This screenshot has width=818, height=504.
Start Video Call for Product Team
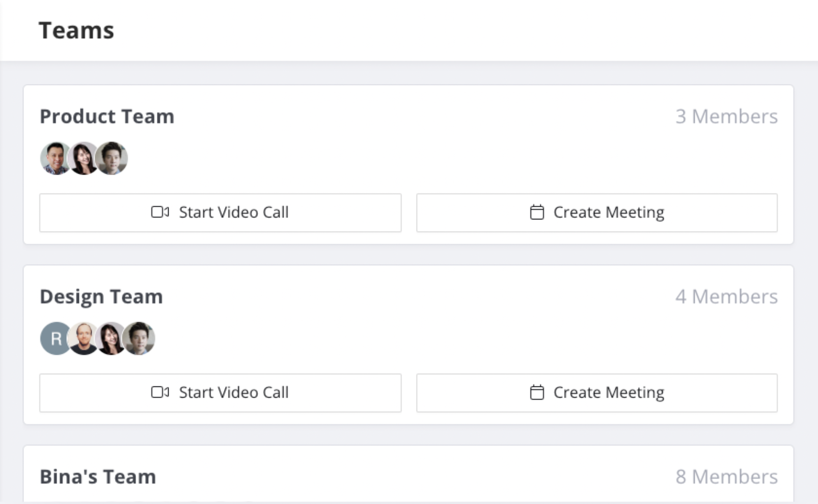220,212
